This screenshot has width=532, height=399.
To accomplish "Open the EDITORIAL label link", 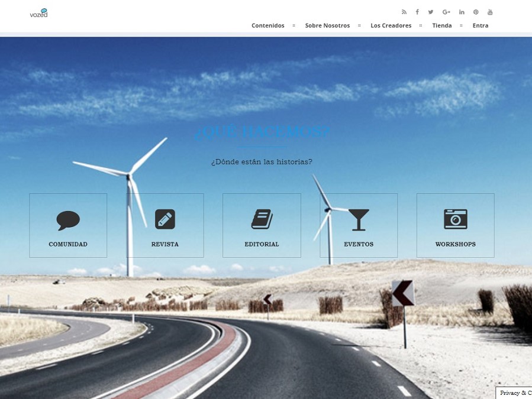I will (x=262, y=244).
